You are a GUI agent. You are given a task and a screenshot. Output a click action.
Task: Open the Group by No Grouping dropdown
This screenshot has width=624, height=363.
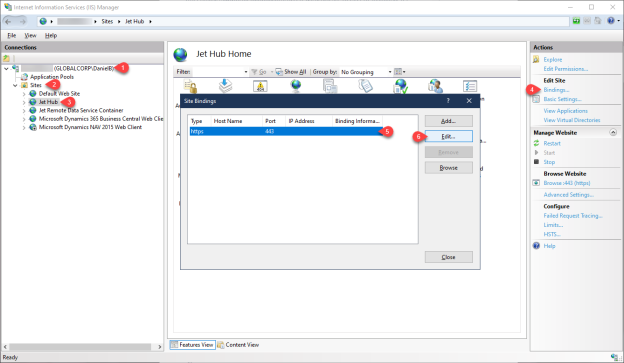click(x=367, y=72)
